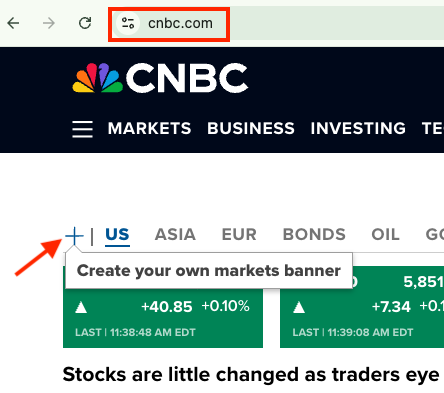Image resolution: width=444 pixels, height=393 pixels.
Task: Open the 'Stocks are little changed' headline
Action: pos(251,375)
